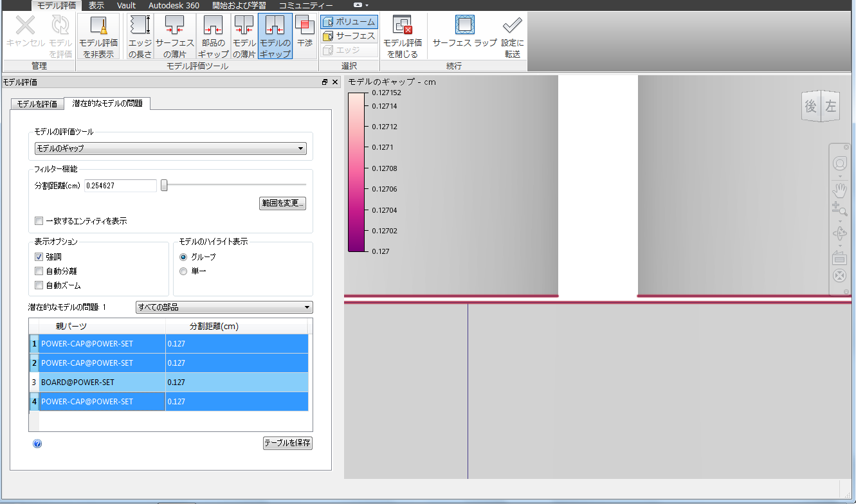Select the サーフェスの薄片 surface sliver tool
Screen dimensions: 856x504
(174, 37)
